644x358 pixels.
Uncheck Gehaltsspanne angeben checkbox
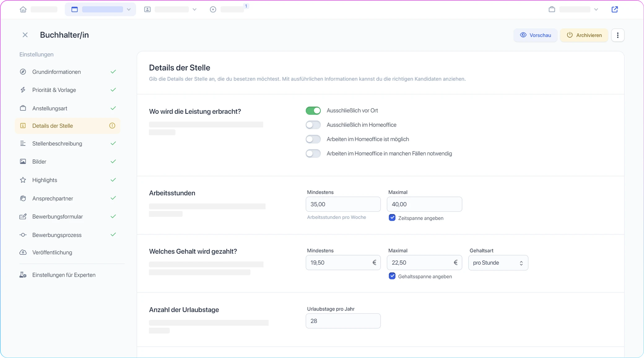click(392, 276)
